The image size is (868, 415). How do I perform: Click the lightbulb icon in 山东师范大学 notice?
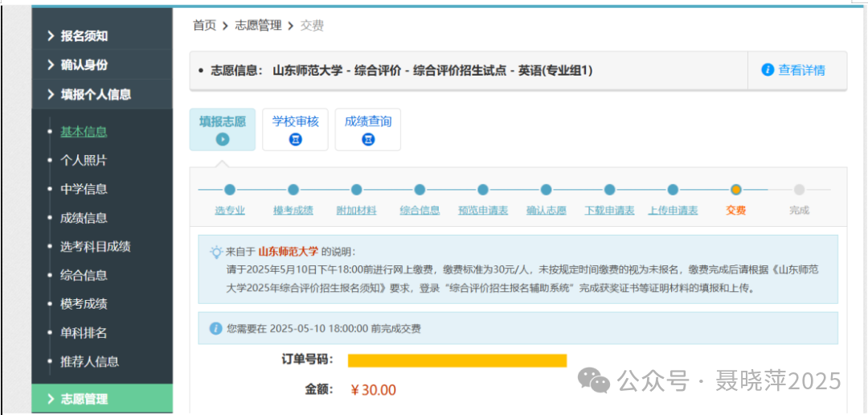pos(216,252)
